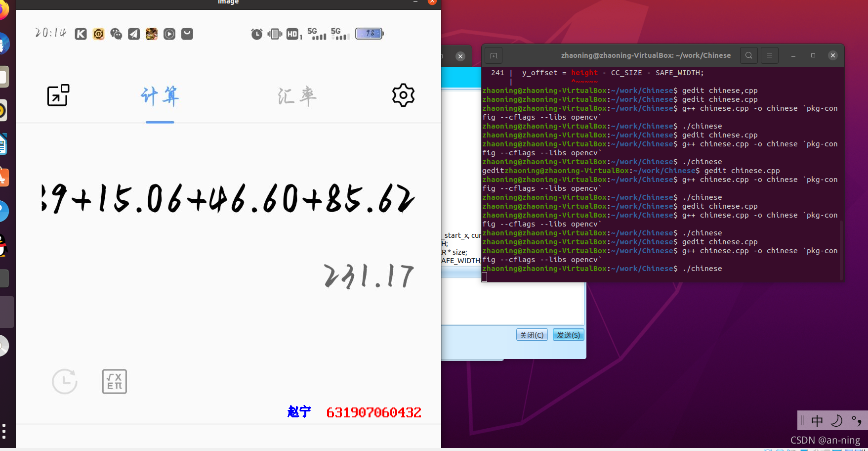This screenshot has height=451, width=868.
Task: Click the second 5G signal indicator
Action: coord(340,34)
